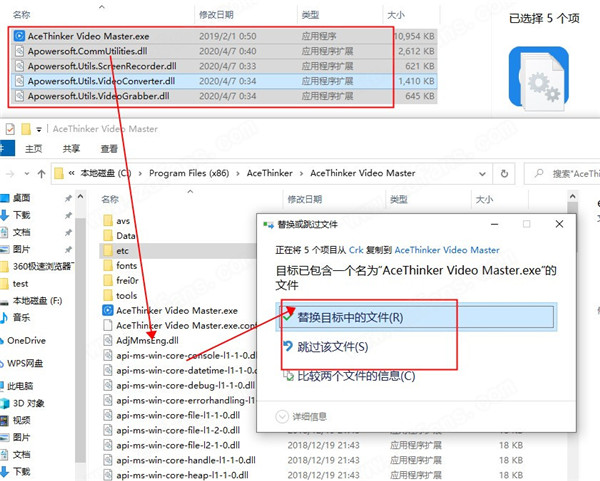Select the fonts folder
This screenshot has height=481, width=600.
[126, 266]
